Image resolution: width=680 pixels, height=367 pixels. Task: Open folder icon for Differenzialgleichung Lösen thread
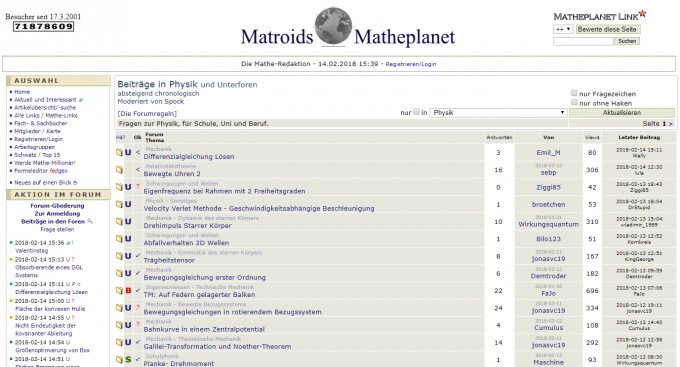(119, 153)
